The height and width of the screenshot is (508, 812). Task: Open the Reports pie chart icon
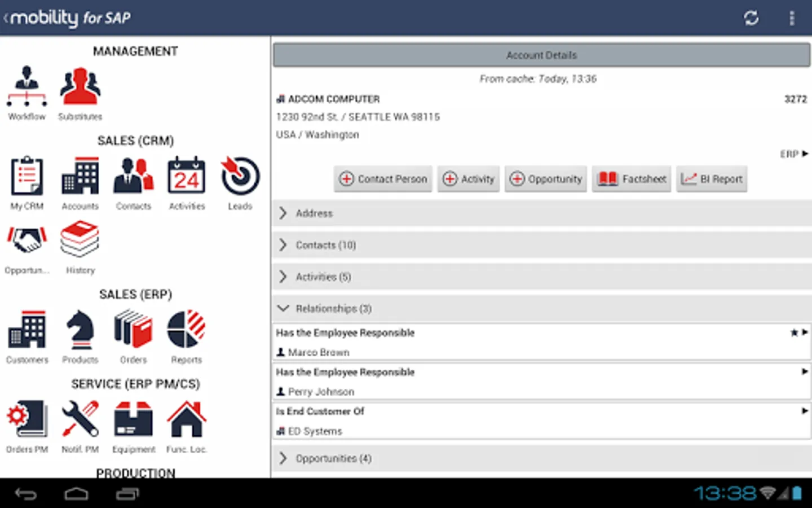coord(187,330)
